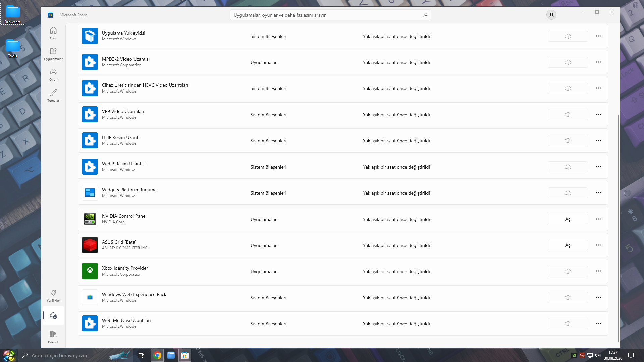644x362 pixels.
Task: Click the HEIF Resim Uzantısı app icon
Action: point(90,140)
